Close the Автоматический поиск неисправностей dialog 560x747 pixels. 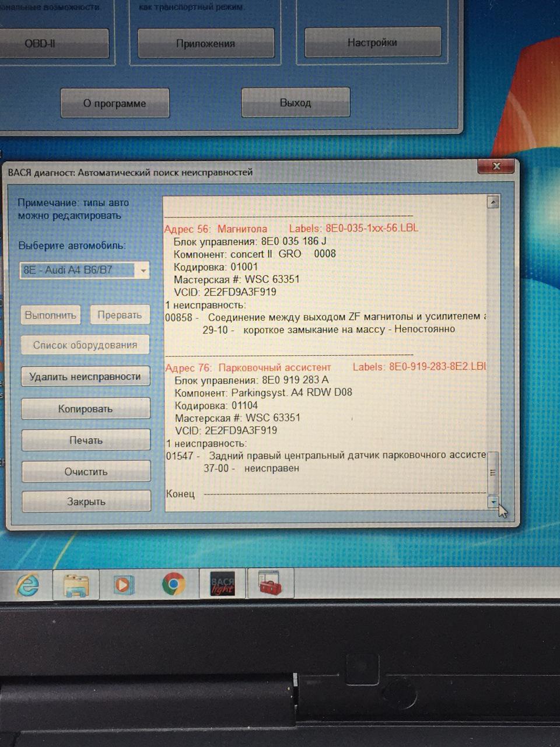point(496,166)
